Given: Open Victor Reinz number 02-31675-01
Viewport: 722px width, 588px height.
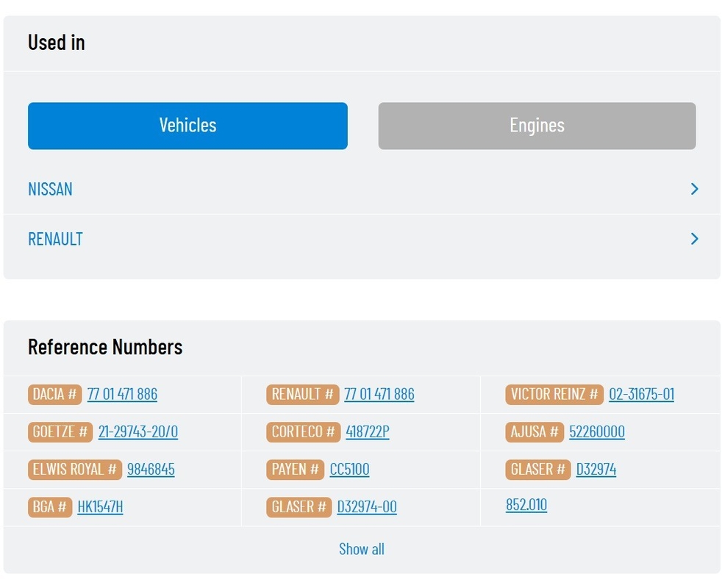Looking at the screenshot, I should tap(641, 394).
